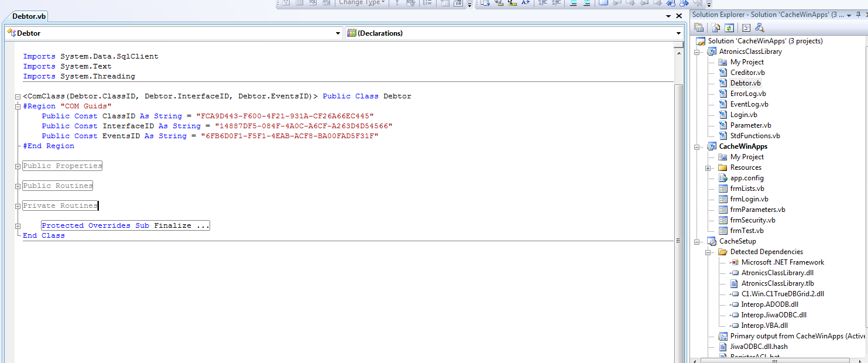Select frmLogin.vb in Solution Explorer
This screenshot has width=868, height=363.
(749, 199)
